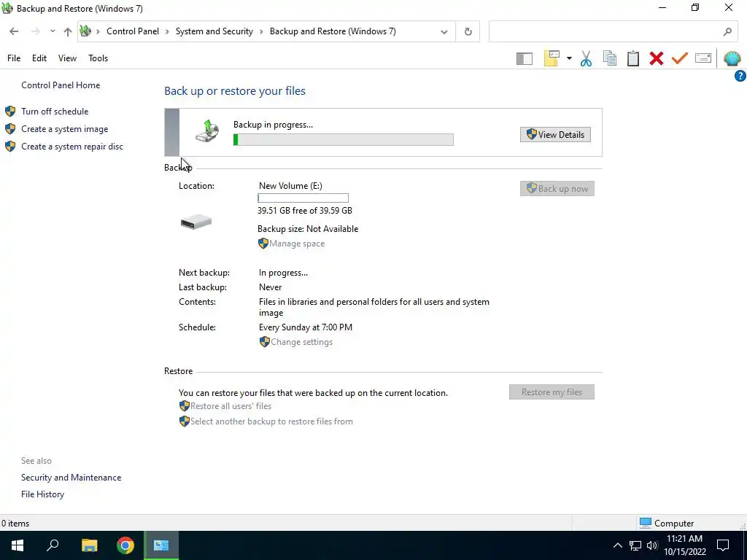The width and height of the screenshot is (747, 560).
Task: Click Turn off schedule link
Action: click(55, 112)
